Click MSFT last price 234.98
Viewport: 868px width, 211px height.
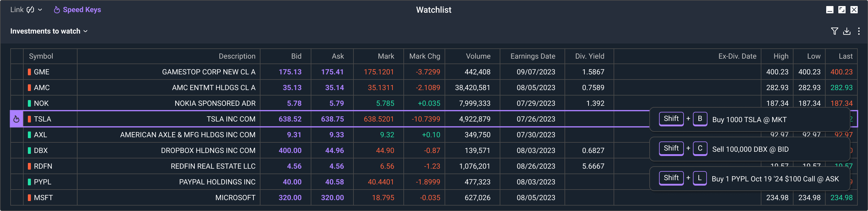click(x=841, y=197)
